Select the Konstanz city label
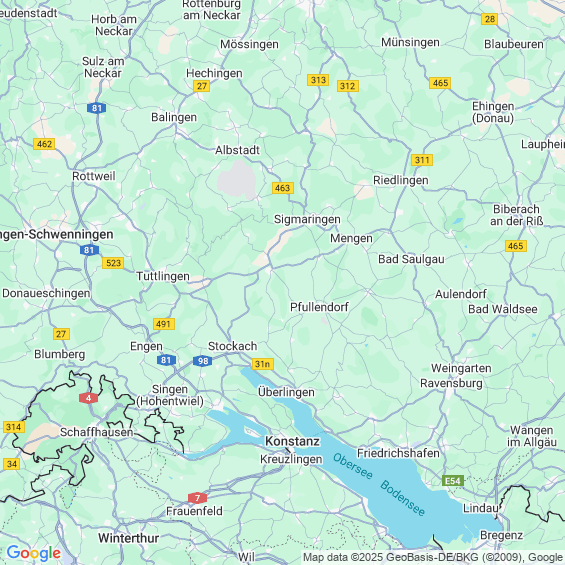The width and height of the screenshot is (565, 565). tap(292, 441)
